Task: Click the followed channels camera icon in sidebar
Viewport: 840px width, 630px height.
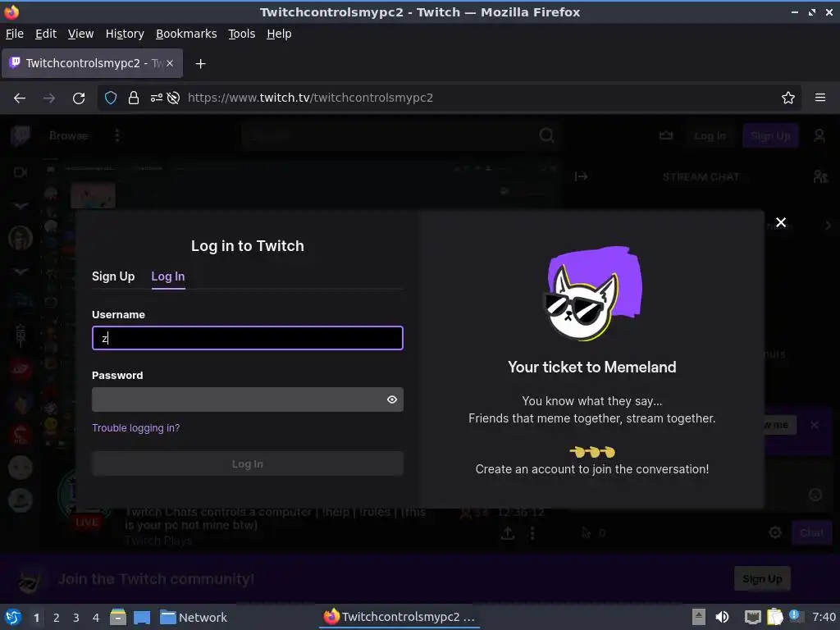Action: (x=21, y=172)
